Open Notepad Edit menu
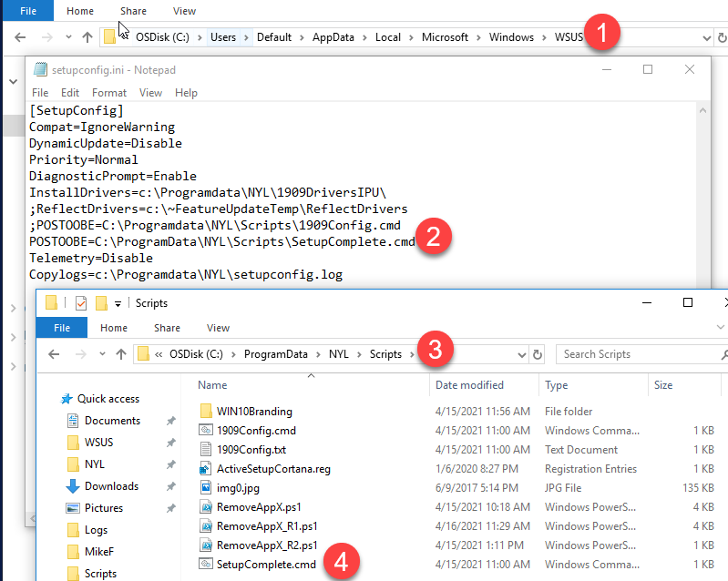This screenshot has width=728, height=581. [x=70, y=93]
